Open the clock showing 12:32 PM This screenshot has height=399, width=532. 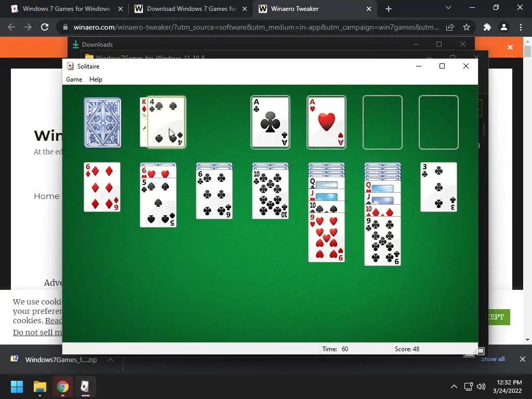coord(508,387)
